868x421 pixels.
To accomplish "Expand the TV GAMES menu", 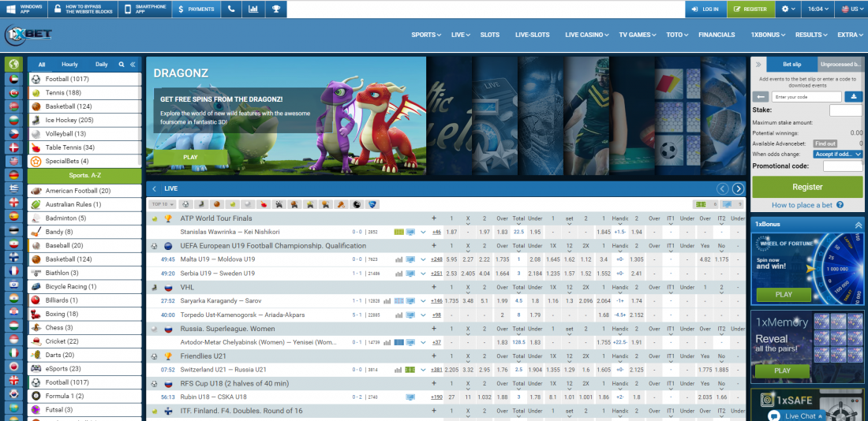I will click(x=637, y=35).
